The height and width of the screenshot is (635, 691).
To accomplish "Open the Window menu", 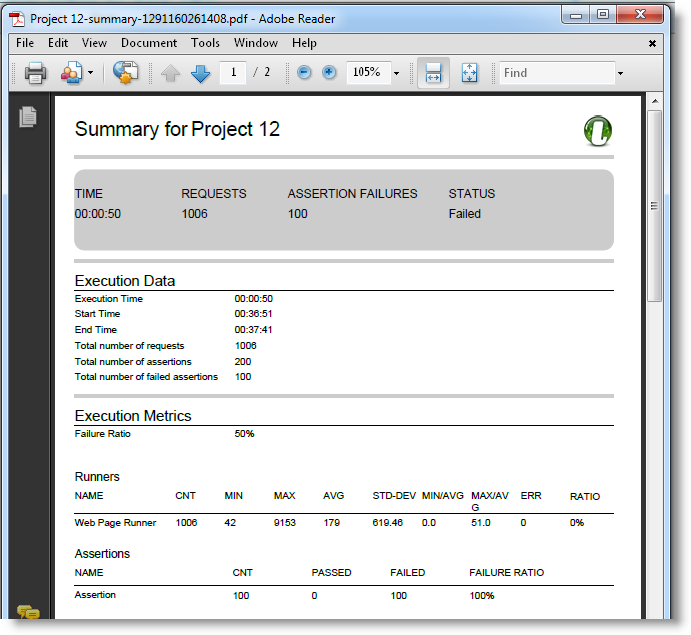I will tap(256, 43).
